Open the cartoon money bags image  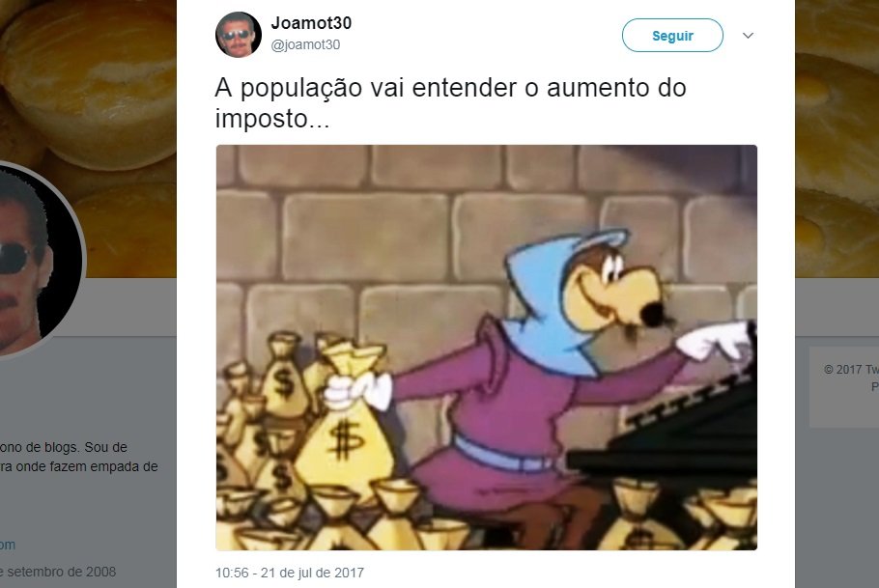click(487, 348)
